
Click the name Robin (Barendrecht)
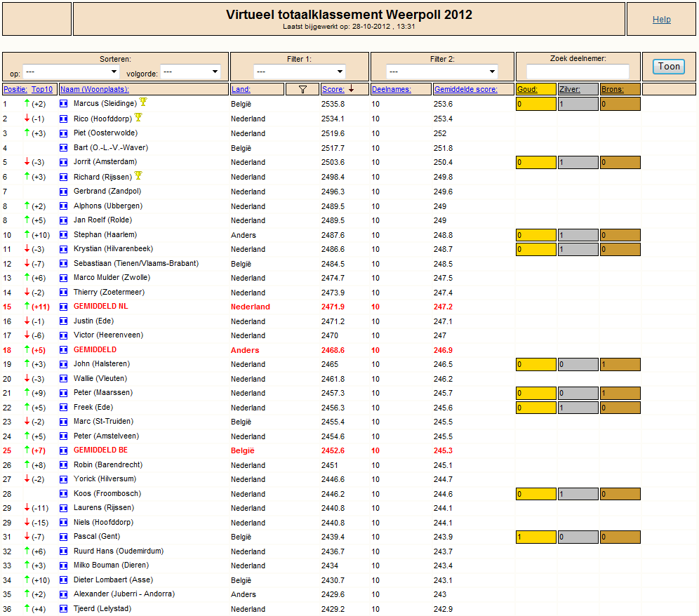(x=108, y=464)
